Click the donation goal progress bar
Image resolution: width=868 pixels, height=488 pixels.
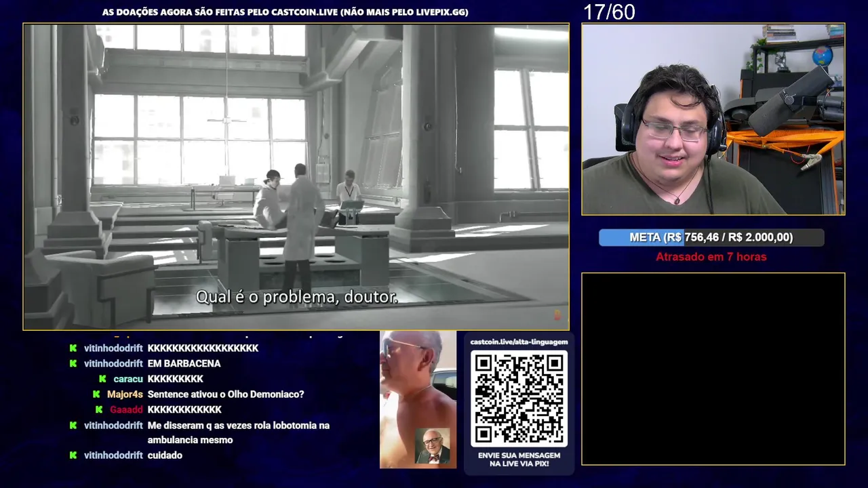click(x=711, y=237)
